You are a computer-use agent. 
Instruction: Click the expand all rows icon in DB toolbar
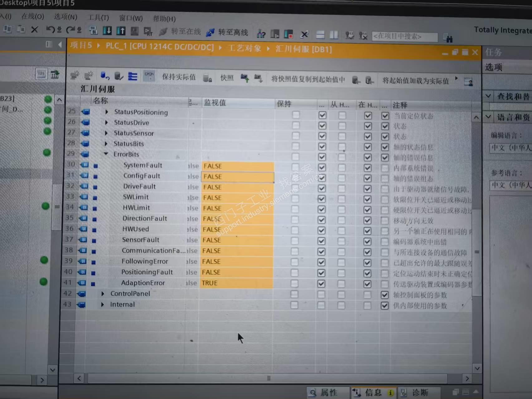133,76
